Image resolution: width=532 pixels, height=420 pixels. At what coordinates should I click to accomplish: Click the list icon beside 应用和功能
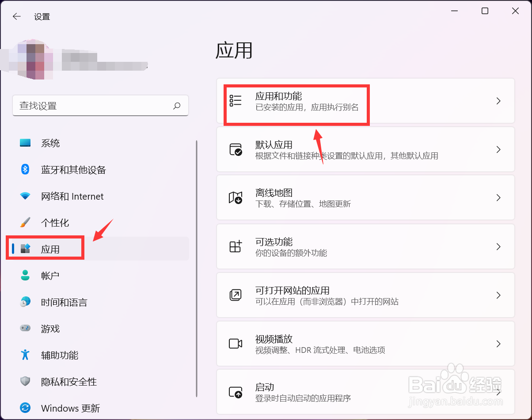pos(236,101)
